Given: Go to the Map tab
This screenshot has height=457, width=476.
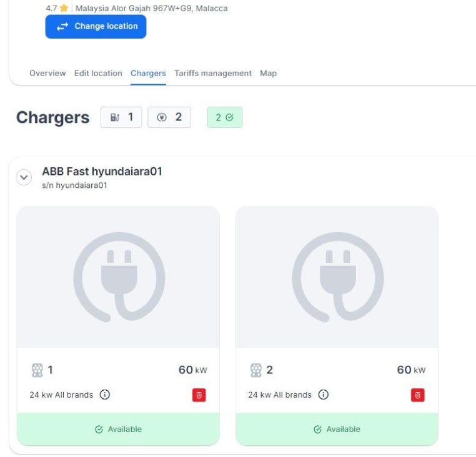Looking at the screenshot, I should (268, 73).
